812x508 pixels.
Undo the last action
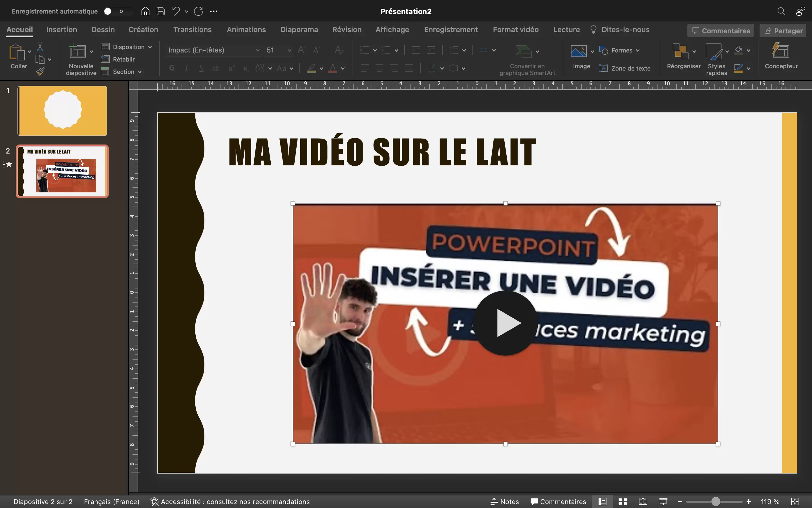click(x=176, y=11)
